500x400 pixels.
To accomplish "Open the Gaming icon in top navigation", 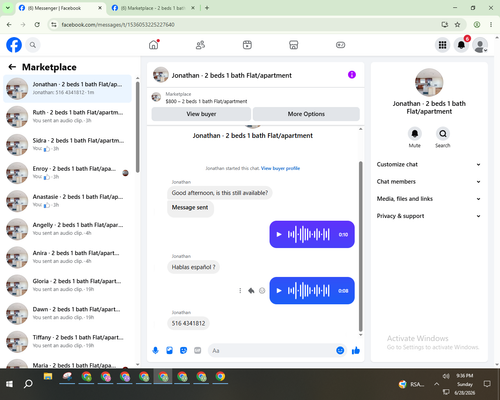I will 340,45.
